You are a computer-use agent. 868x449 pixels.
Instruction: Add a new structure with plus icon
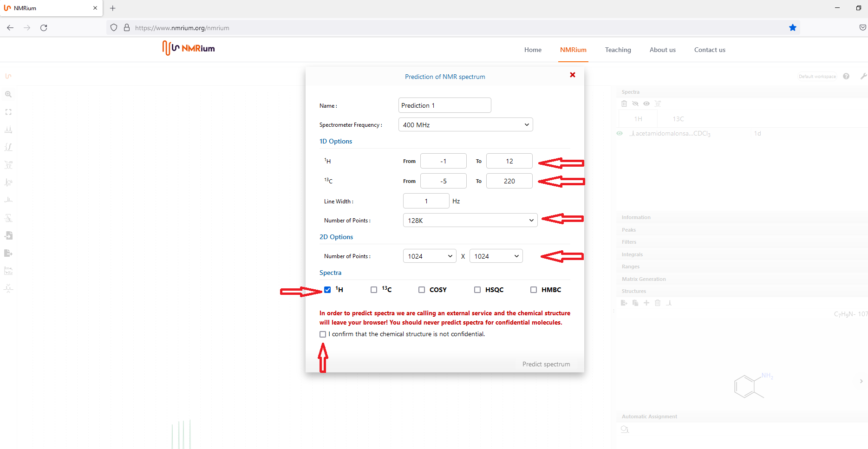(x=646, y=303)
